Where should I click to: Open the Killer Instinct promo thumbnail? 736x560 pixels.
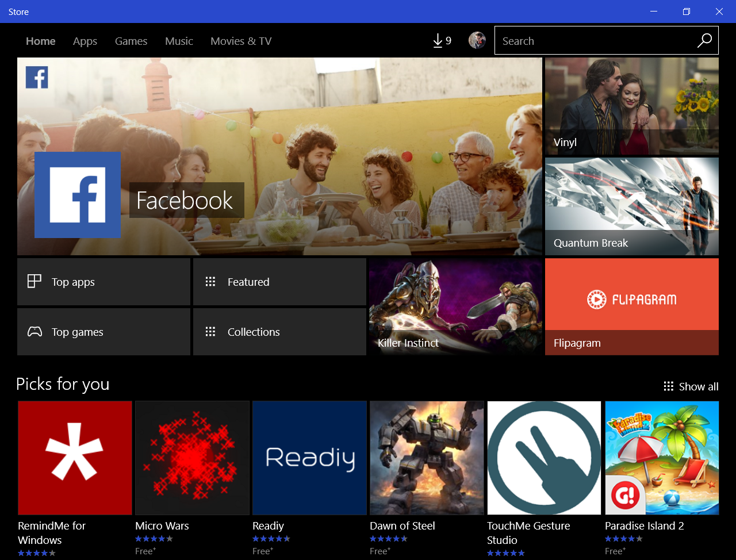coord(455,306)
